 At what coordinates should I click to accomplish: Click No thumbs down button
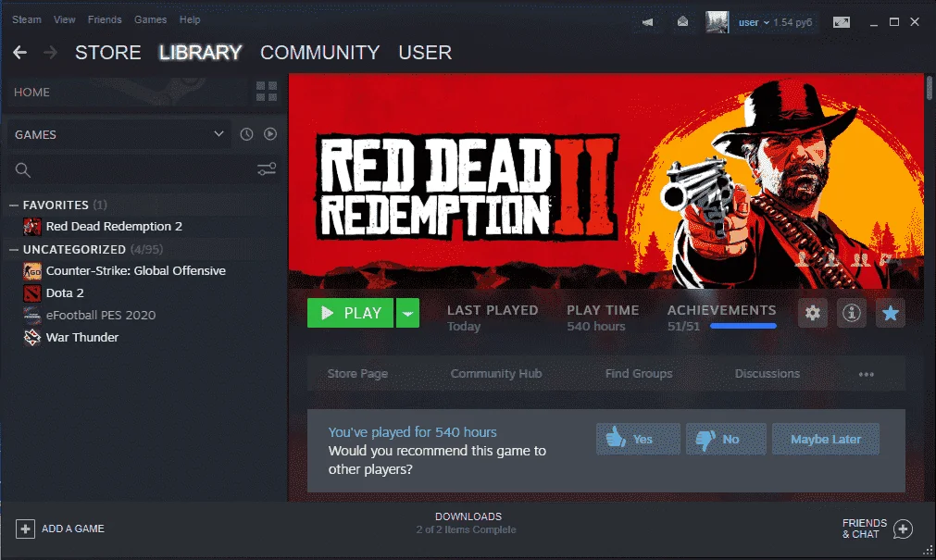point(725,439)
